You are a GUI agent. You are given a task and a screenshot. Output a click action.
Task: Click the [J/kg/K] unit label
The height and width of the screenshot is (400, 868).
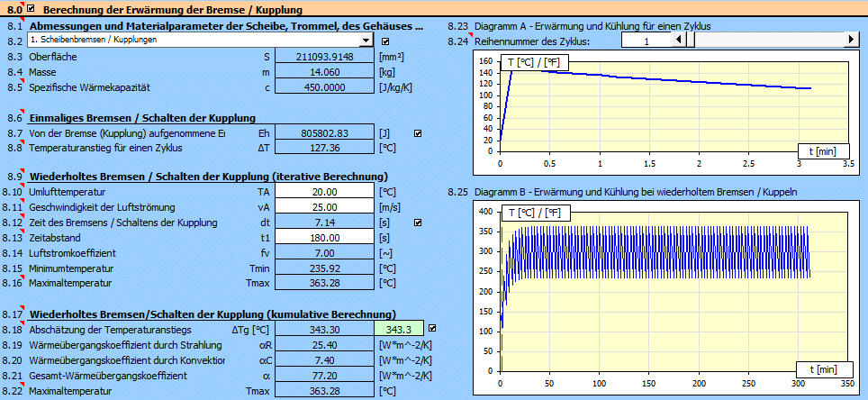(395, 88)
